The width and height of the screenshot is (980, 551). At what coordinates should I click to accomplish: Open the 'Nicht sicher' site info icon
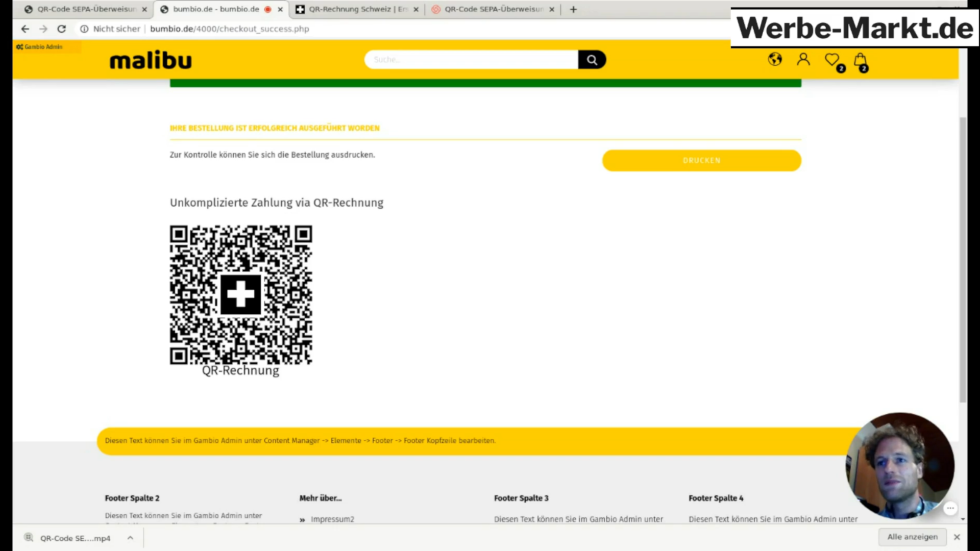(84, 29)
